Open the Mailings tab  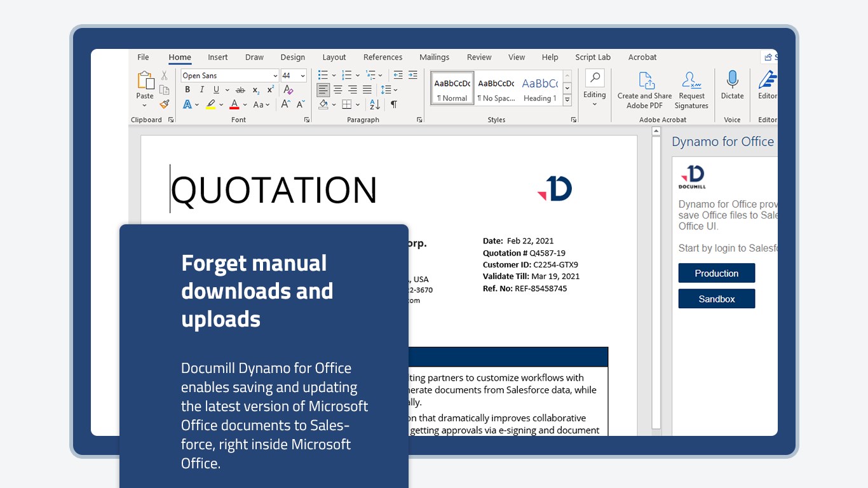(435, 57)
